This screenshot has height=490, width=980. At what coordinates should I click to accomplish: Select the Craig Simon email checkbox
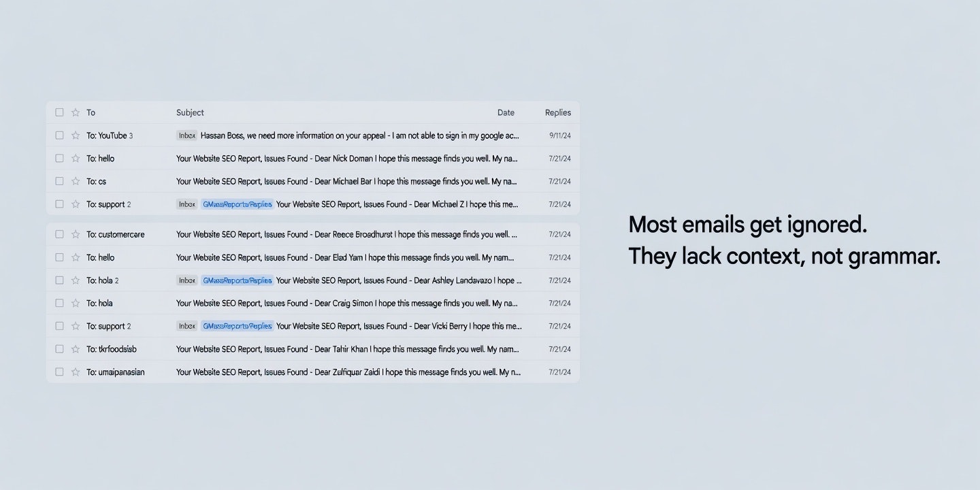59,303
